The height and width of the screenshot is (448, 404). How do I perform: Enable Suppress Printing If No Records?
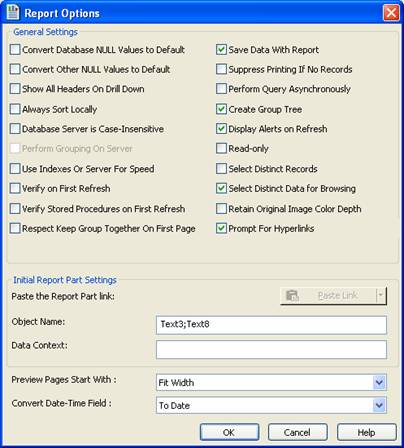221,69
